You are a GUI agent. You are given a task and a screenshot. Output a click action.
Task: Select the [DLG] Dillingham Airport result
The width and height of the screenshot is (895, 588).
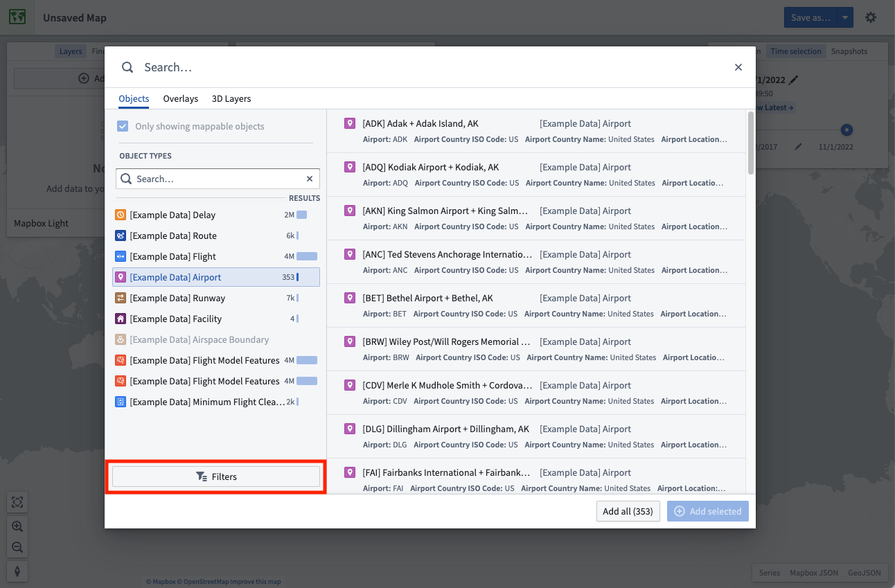(535, 436)
